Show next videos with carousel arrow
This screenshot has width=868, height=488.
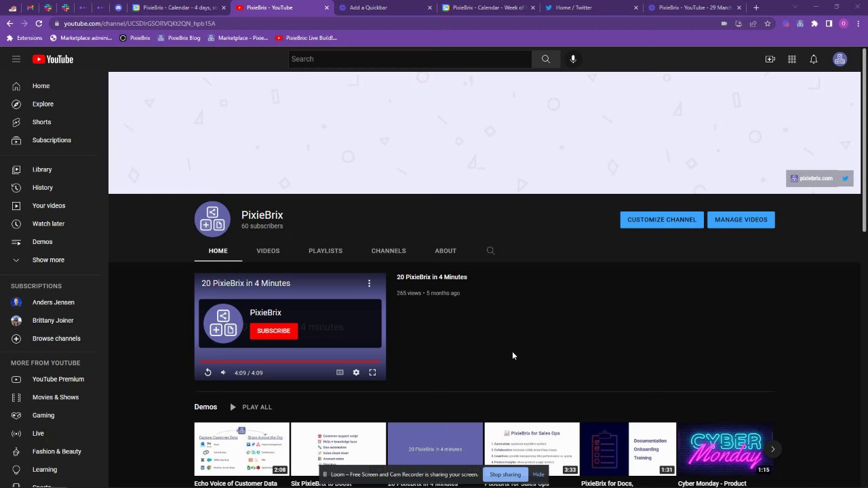point(772,449)
